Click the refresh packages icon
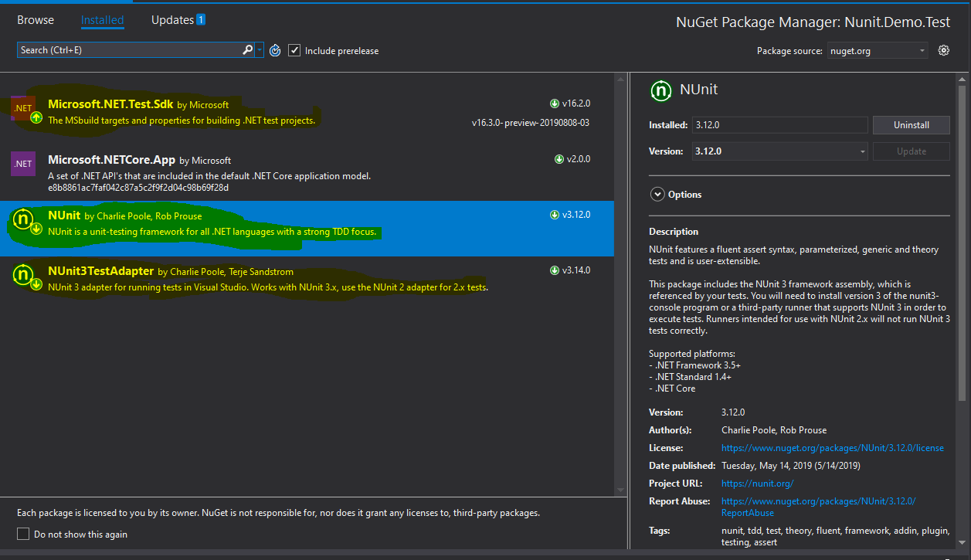This screenshot has width=971, height=560. pyautogui.click(x=275, y=50)
